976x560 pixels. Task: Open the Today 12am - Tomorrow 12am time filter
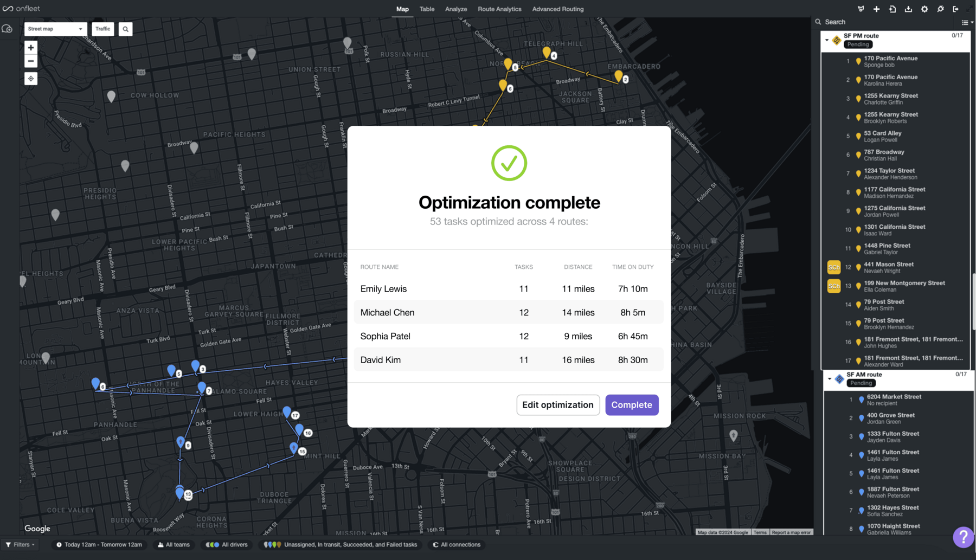pyautogui.click(x=99, y=545)
